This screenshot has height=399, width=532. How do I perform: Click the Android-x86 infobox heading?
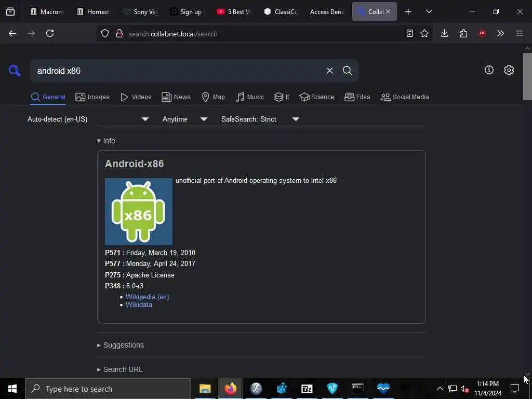(x=135, y=164)
